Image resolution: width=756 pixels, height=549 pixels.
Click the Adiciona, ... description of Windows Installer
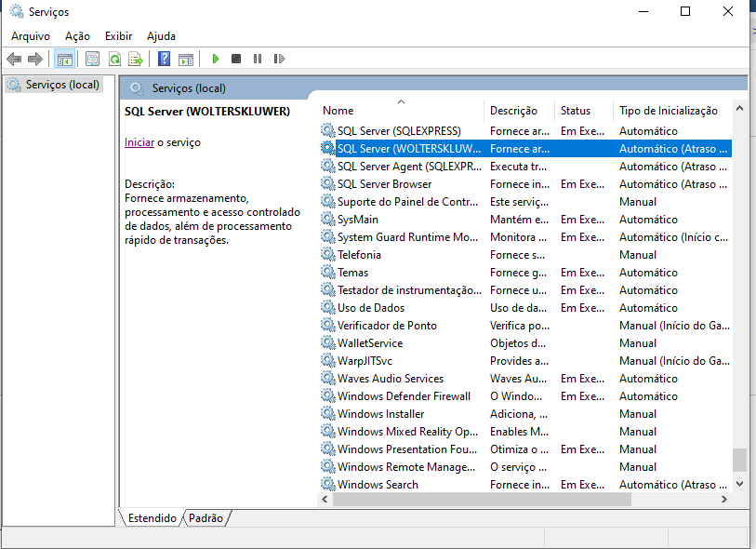point(519,414)
